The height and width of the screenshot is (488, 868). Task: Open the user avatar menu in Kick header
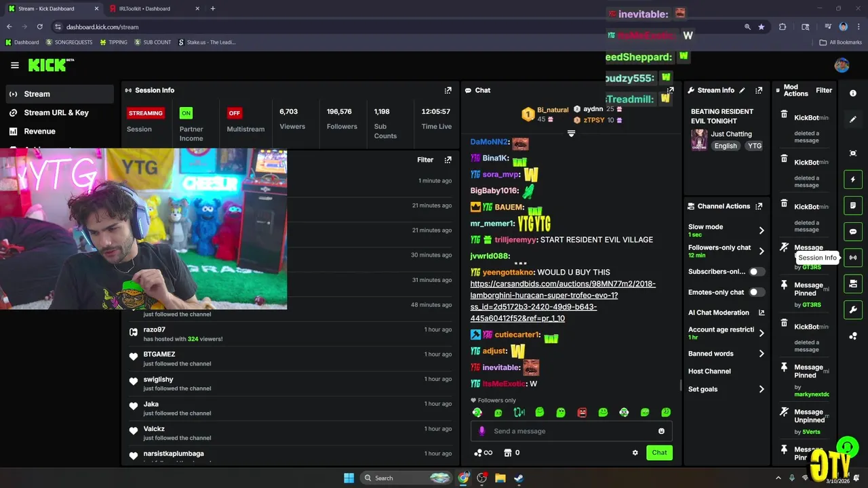842,65
